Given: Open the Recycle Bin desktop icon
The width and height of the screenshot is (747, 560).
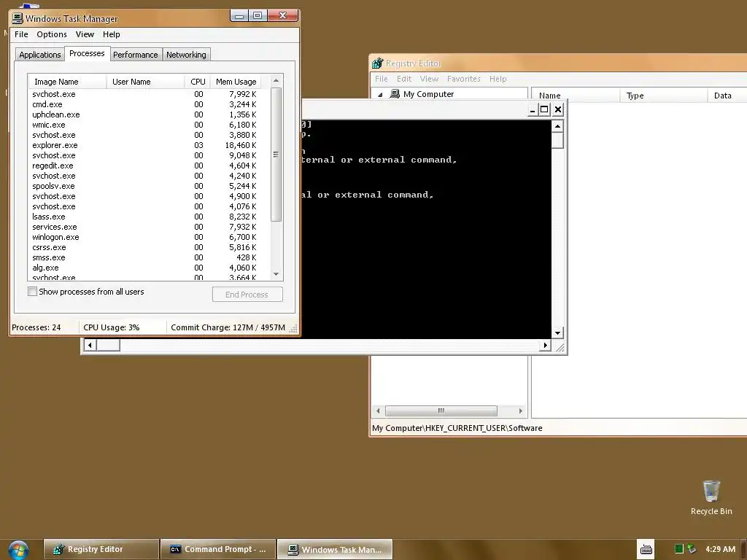Looking at the screenshot, I should 711,497.
